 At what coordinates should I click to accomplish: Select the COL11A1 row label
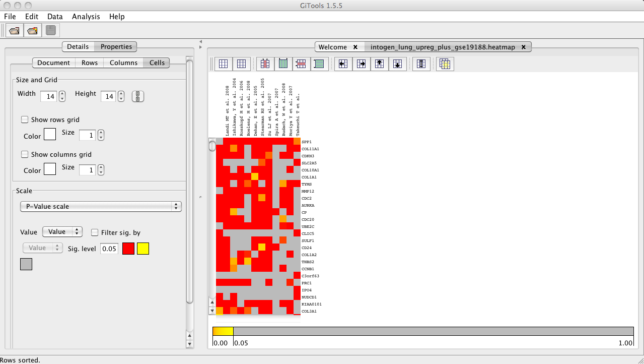[310, 149]
